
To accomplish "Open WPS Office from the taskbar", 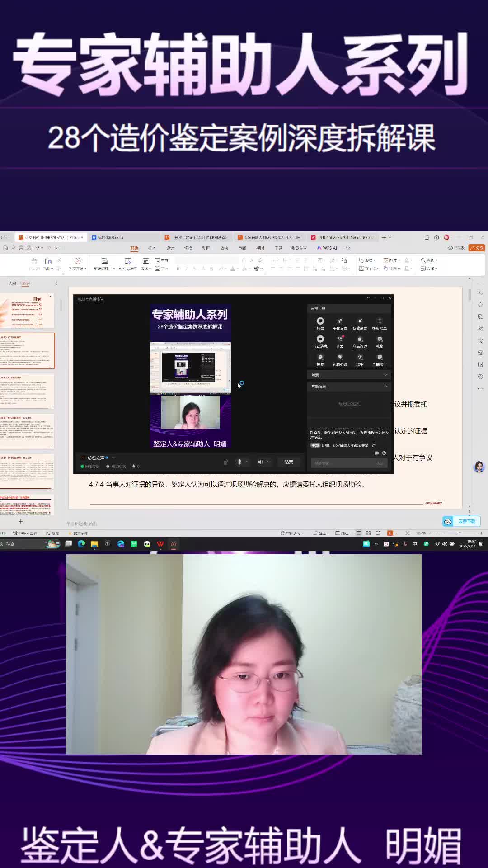I will [x=160, y=544].
